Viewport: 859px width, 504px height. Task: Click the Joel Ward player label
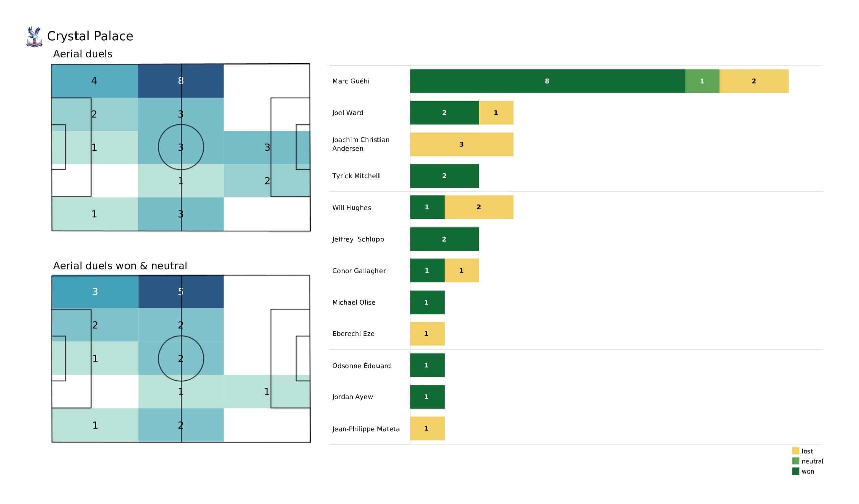(x=348, y=113)
